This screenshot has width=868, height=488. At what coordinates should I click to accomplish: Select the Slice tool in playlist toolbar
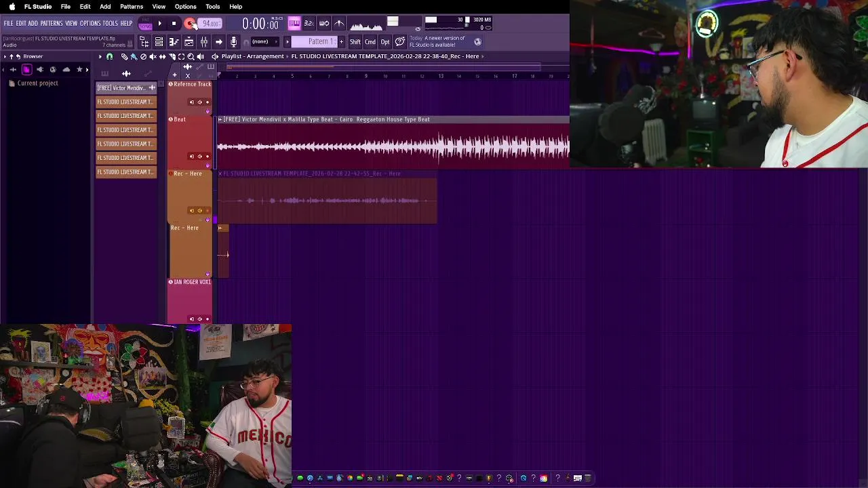(172, 56)
